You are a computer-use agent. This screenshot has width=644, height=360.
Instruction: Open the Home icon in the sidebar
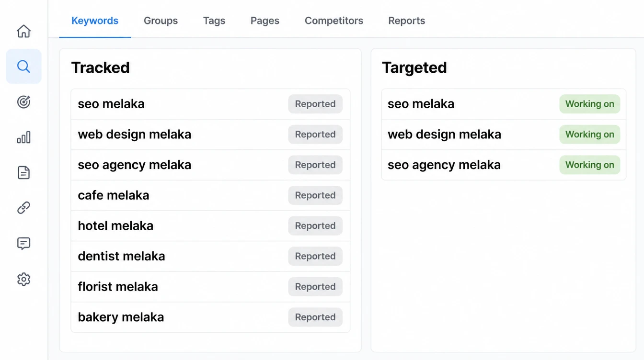coord(23,31)
